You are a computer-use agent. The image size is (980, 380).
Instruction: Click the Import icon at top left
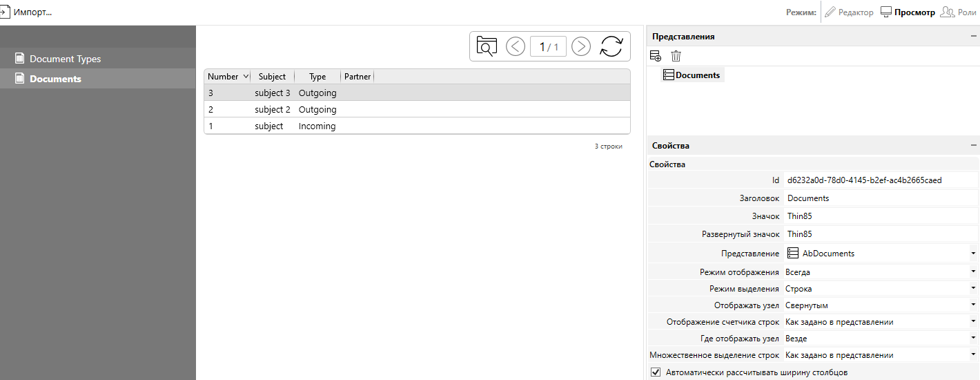4,12
